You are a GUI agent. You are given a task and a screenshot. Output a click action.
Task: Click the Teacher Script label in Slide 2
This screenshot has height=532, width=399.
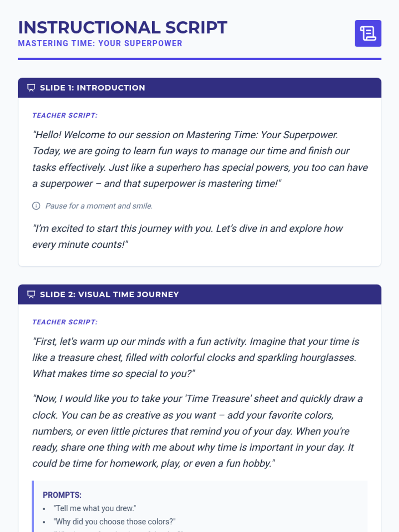tap(65, 322)
